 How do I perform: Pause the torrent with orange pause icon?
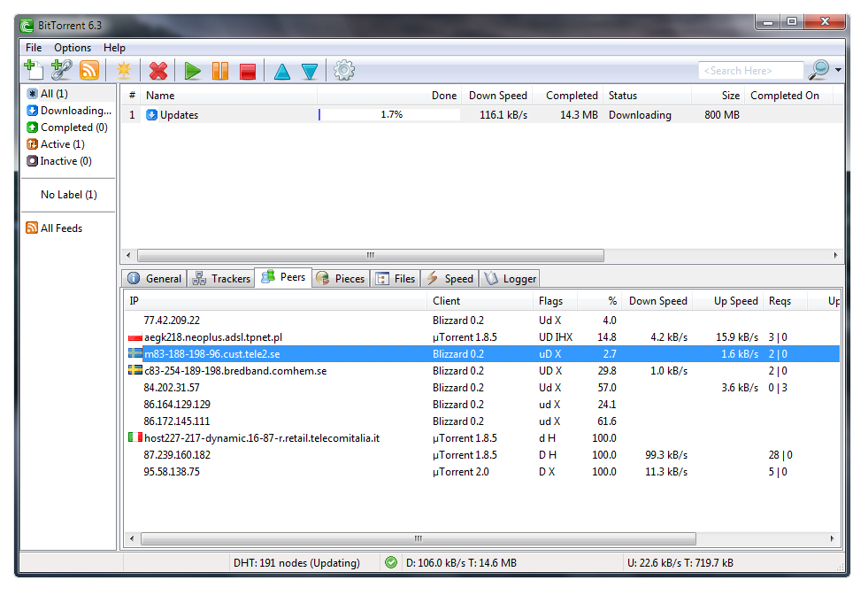(219, 71)
